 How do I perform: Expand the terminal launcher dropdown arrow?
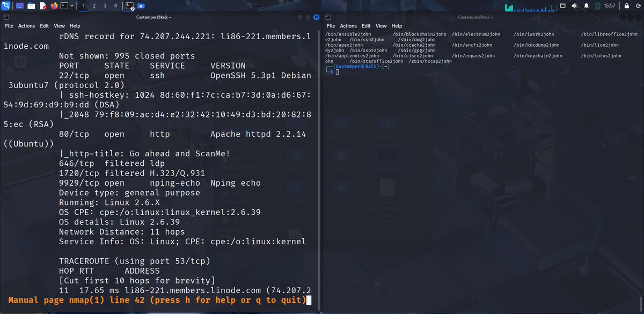click(72, 6)
